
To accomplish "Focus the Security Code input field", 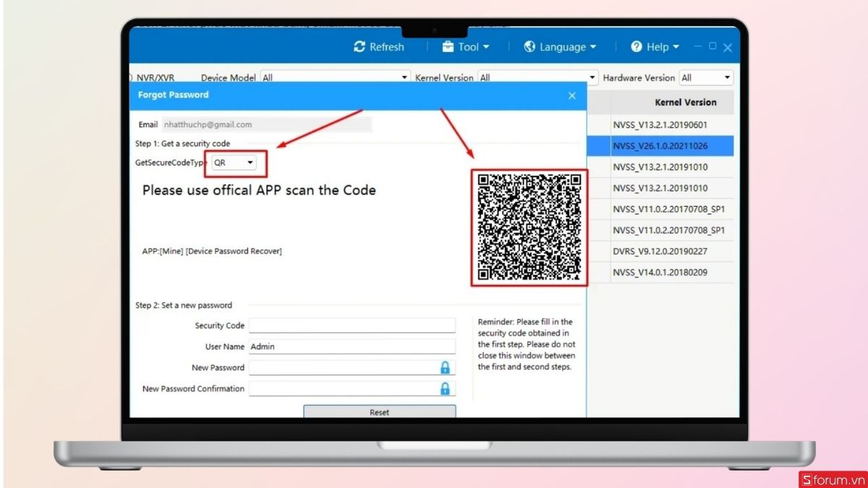I will click(x=352, y=325).
